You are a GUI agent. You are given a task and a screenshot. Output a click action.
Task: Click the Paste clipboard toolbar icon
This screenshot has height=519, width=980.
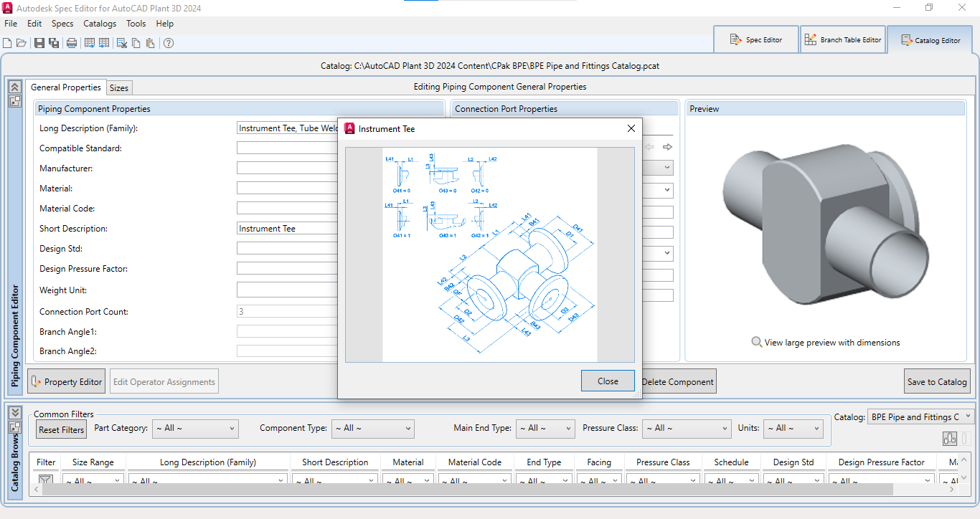(x=151, y=43)
